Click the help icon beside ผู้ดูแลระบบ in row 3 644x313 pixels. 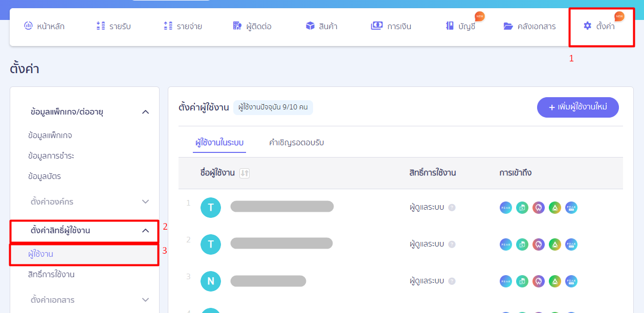tap(452, 281)
